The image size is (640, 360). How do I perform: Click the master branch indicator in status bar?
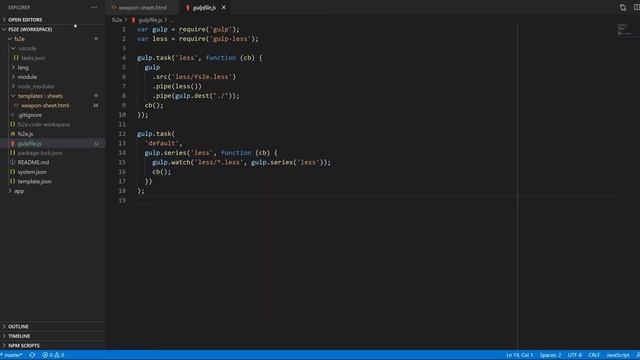tap(11, 355)
